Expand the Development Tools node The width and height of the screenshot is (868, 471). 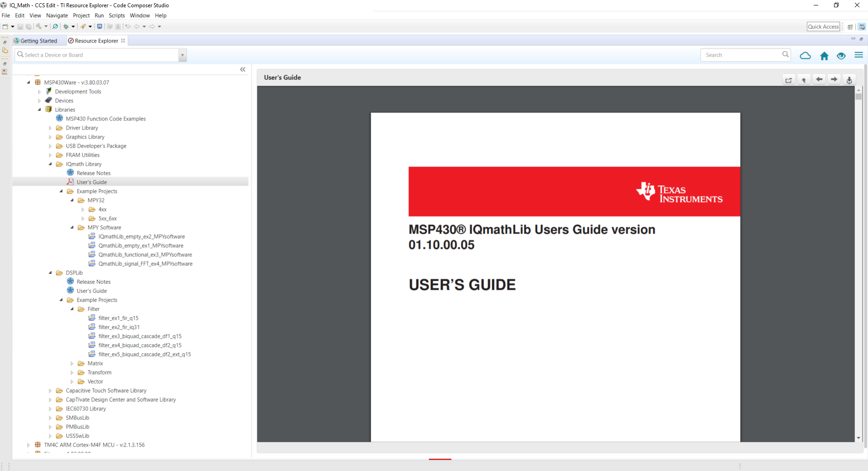tap(39, 91)
